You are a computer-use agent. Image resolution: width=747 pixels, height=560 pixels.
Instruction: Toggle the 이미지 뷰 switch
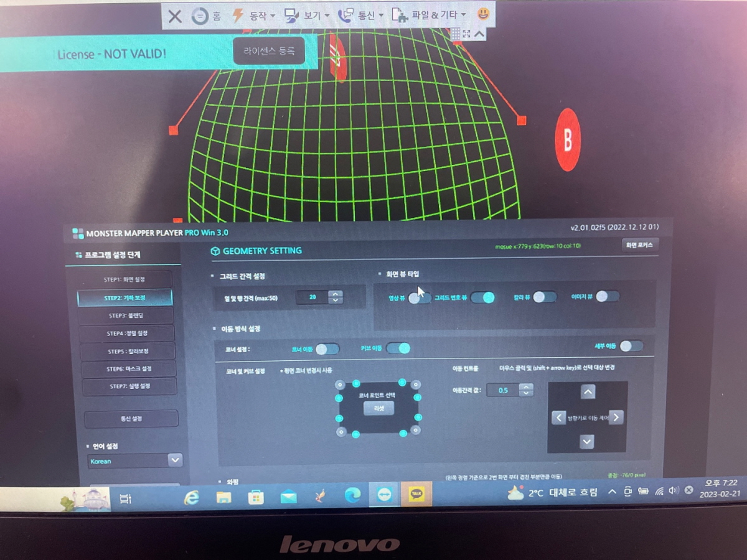[607, 296]
